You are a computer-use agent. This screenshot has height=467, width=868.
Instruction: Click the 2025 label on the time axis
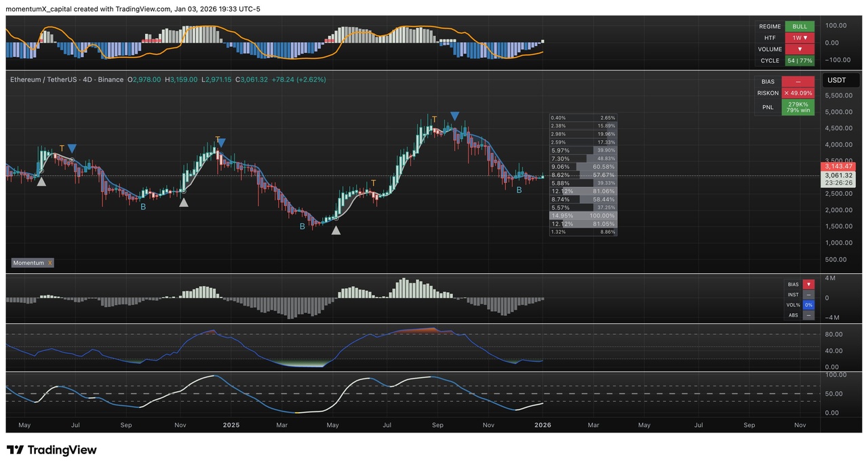pyautogui.click(x=231, y=425)
